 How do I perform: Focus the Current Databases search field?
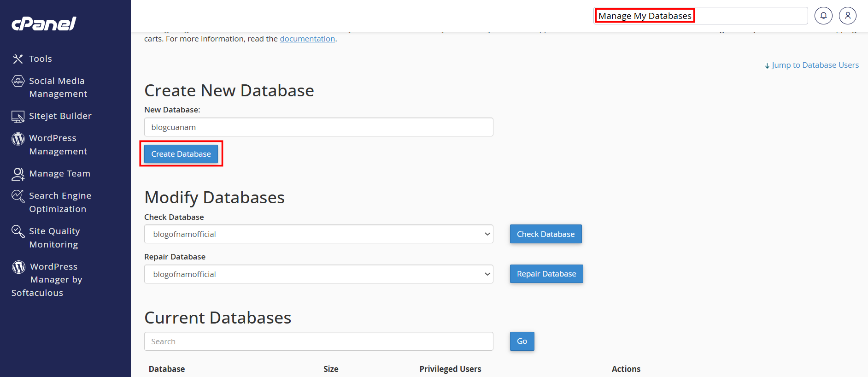pyautogui.click(x=319, y=342)
